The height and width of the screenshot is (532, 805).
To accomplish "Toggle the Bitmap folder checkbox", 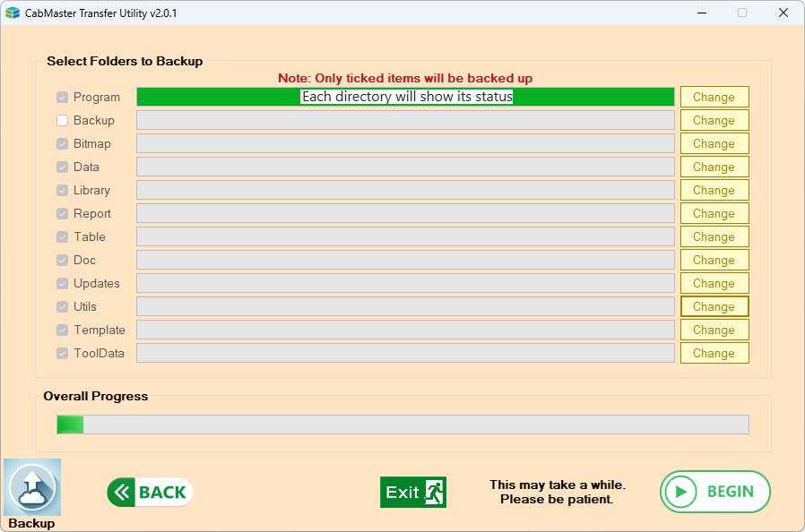I will pos(61,143).
